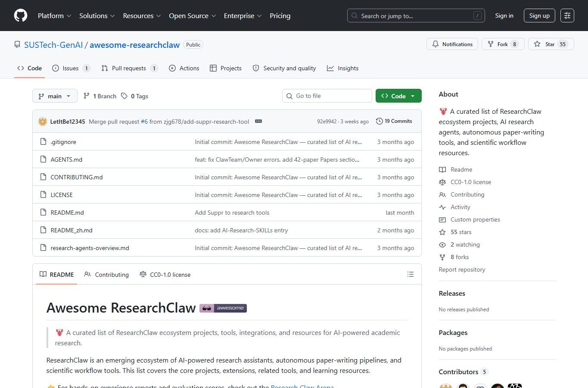The image size is (588, 388).
Task: Open the CONTRIBUTING.md file
Action: pos(77,177)
